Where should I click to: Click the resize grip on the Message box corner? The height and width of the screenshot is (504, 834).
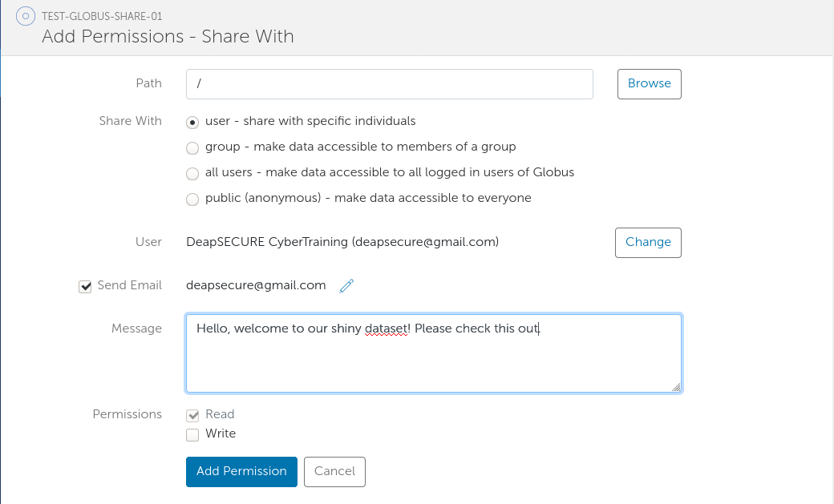pyautogui.click(x=678, y=389)
